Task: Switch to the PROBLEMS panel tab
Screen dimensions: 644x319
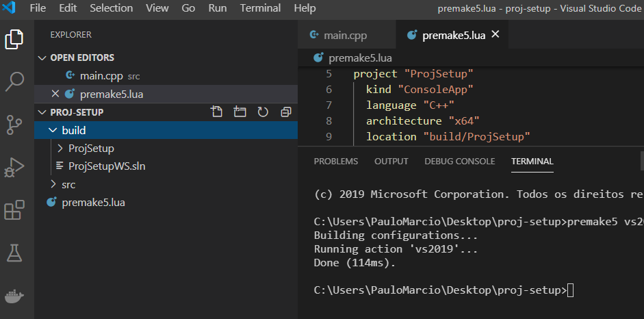Action: (x=335, y=162)
